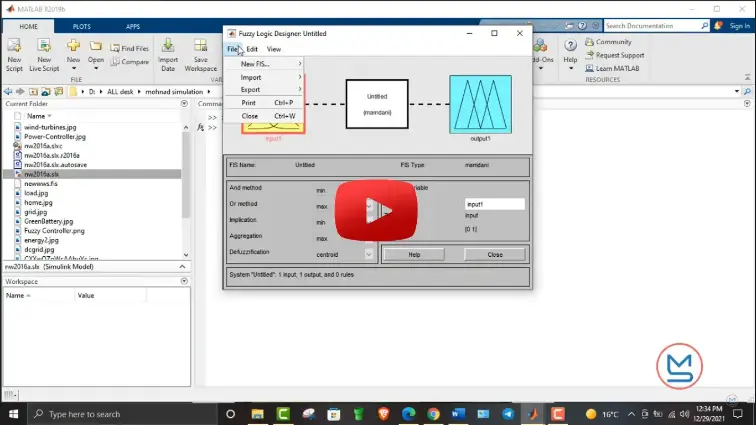Click the Help button in FIS panel

tap(414, 255)
